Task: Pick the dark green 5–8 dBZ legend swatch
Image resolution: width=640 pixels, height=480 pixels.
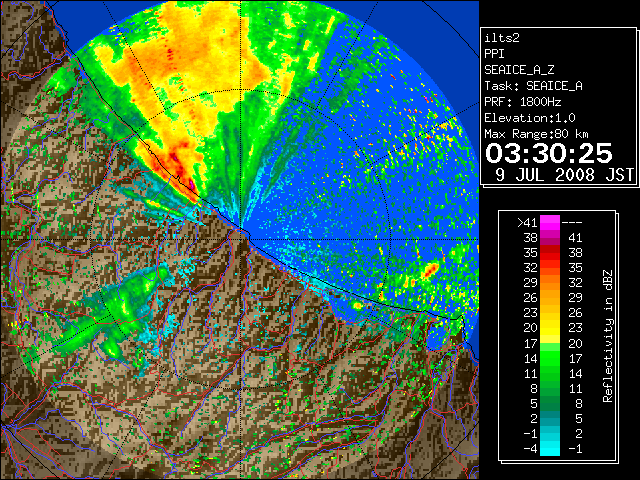Action: 550,403
